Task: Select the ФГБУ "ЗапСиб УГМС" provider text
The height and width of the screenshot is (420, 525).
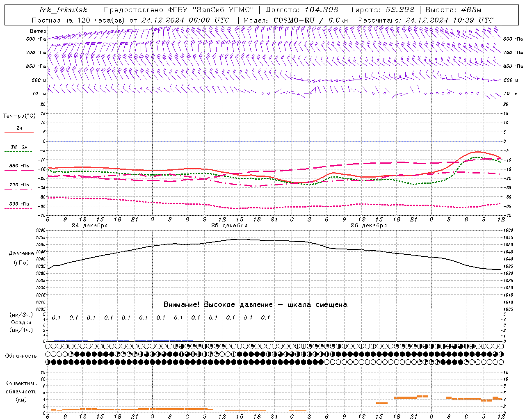Action: point(211,10)
